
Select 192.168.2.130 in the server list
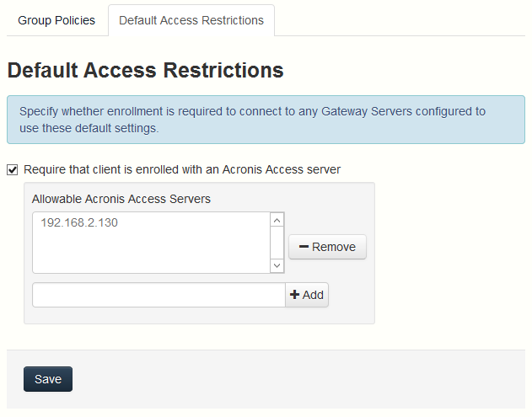pyautogui.click(x=79, y=222)
